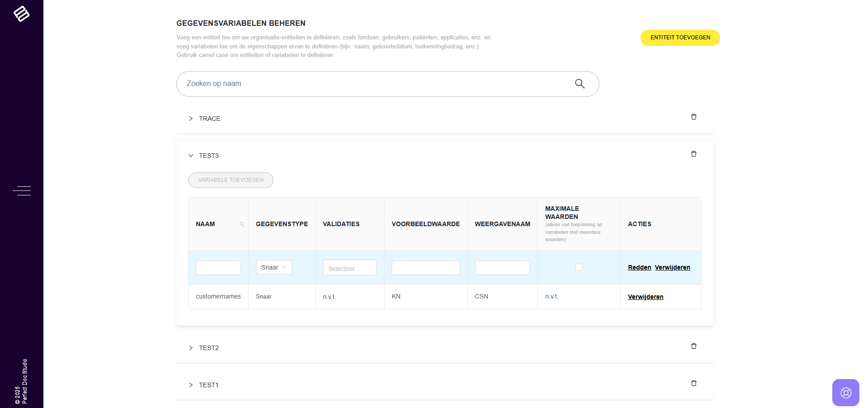Expand the TRACE entity row
The height and width of the screenshot is (408, 868).
[191, 119]
